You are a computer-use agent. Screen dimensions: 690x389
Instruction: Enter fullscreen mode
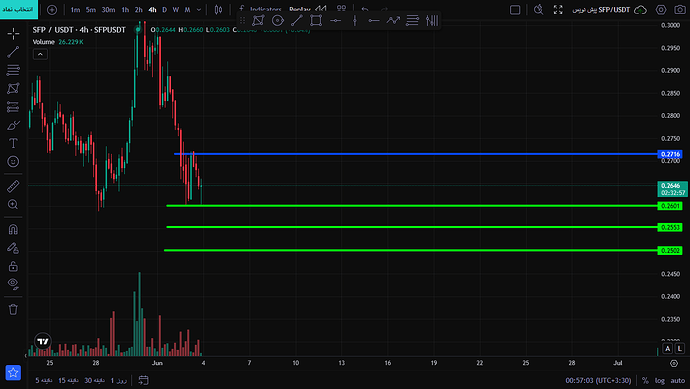[x=558, y=10]
